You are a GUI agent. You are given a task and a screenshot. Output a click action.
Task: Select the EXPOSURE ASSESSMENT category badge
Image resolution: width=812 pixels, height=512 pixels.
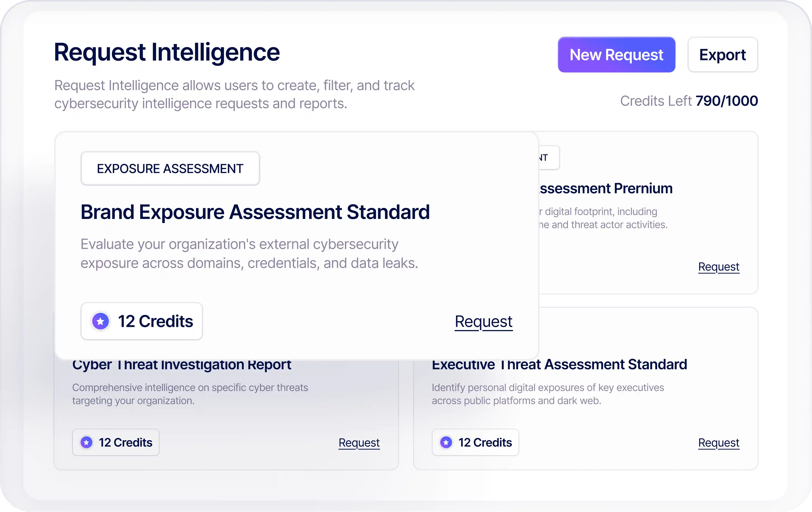pos(170,168)
